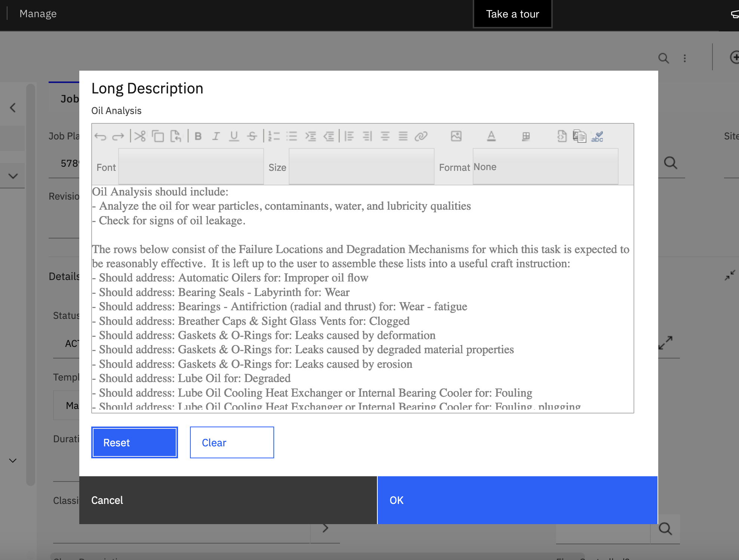This screenshot has width=739, height=560.
Task: Click the Strikethrough formatting icon
Action: (x=251, y=136)
